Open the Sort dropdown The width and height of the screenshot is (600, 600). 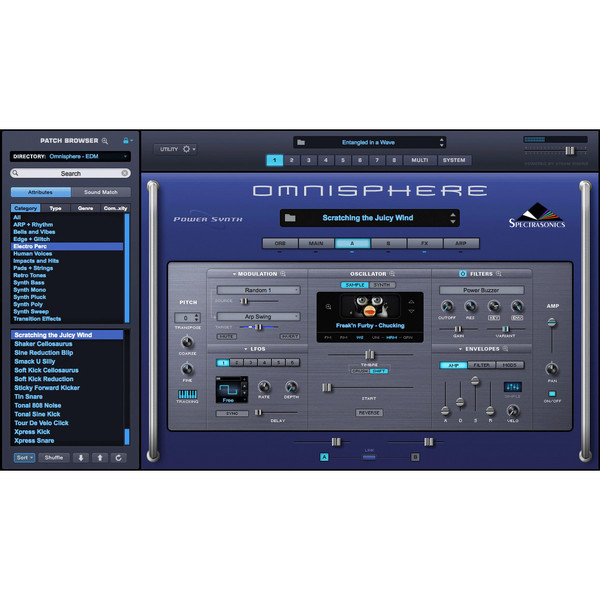point(24,458)
